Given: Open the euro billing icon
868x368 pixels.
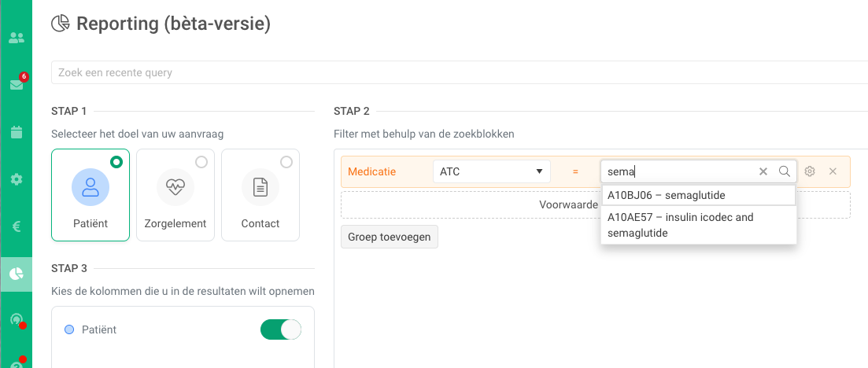Looking at the screenshot, I should 16,226.
